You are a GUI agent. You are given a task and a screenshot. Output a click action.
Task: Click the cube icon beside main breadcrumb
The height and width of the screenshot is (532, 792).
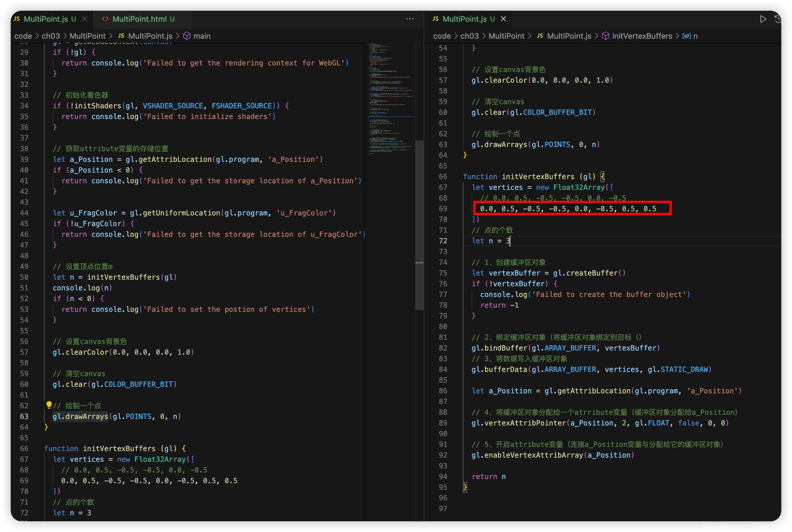point(187,36)
